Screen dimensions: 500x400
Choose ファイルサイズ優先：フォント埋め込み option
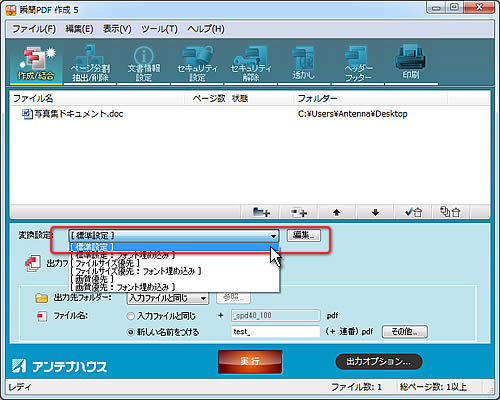click(x=174, y=271)
